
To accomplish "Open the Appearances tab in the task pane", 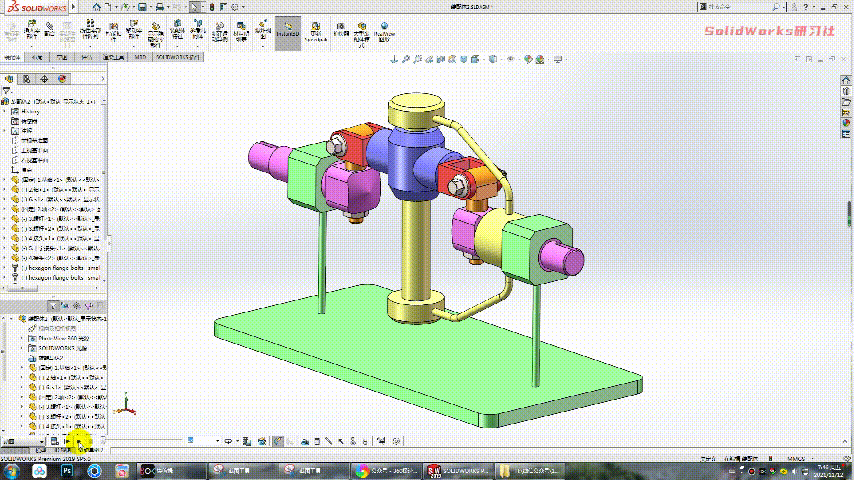I will (846, 123).
